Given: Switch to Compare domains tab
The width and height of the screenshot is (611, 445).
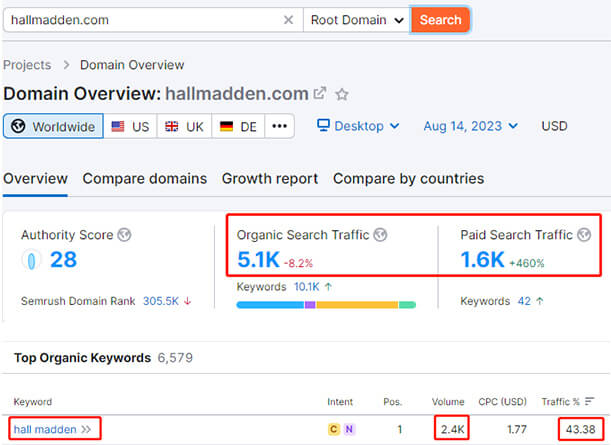Looking at the screenshot, I should pyautogui.click(x=145, y=179).
